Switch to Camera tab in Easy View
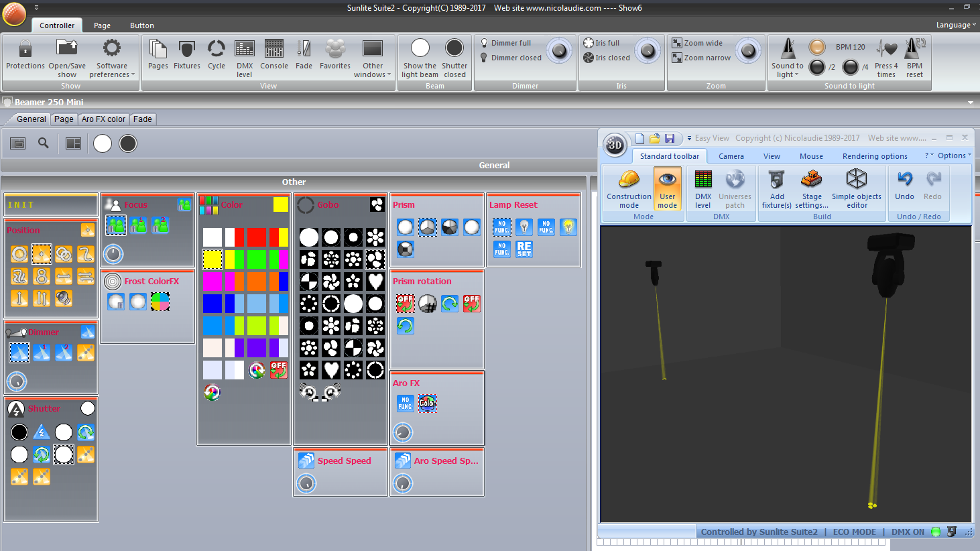This screenshot has width=980, height=551. coord(731,156)
